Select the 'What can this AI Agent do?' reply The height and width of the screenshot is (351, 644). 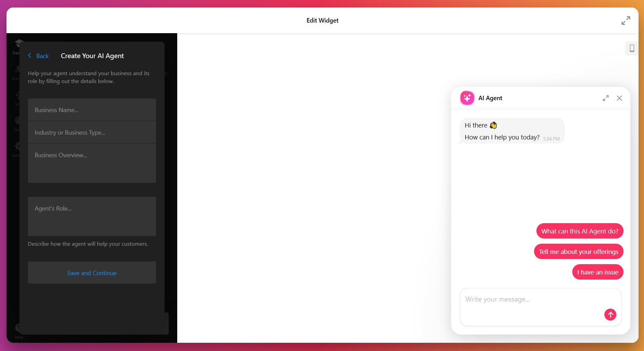(579, 231)
